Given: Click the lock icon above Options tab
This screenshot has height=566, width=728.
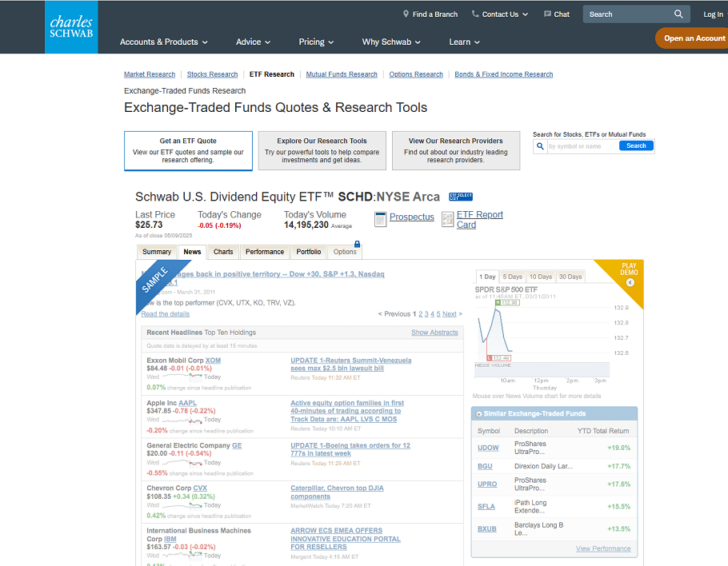Looking at the screenshot, I should coord(357,244).
